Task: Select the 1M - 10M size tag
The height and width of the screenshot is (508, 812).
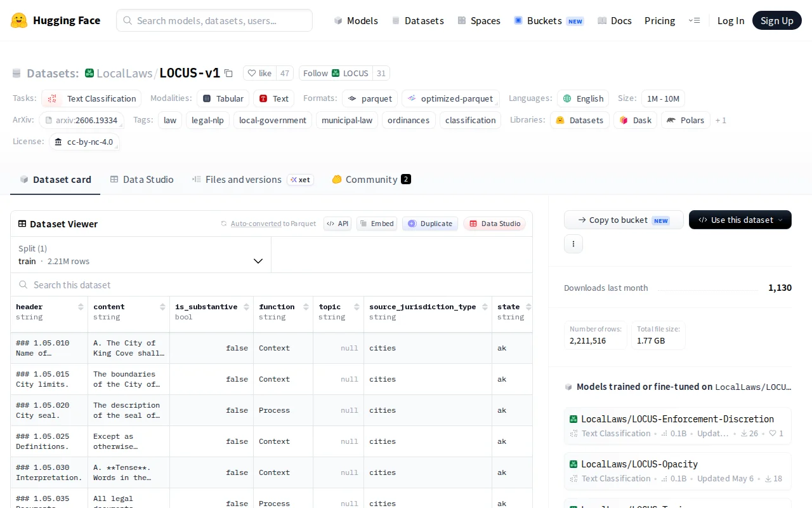Action: [x=663, y=98]
